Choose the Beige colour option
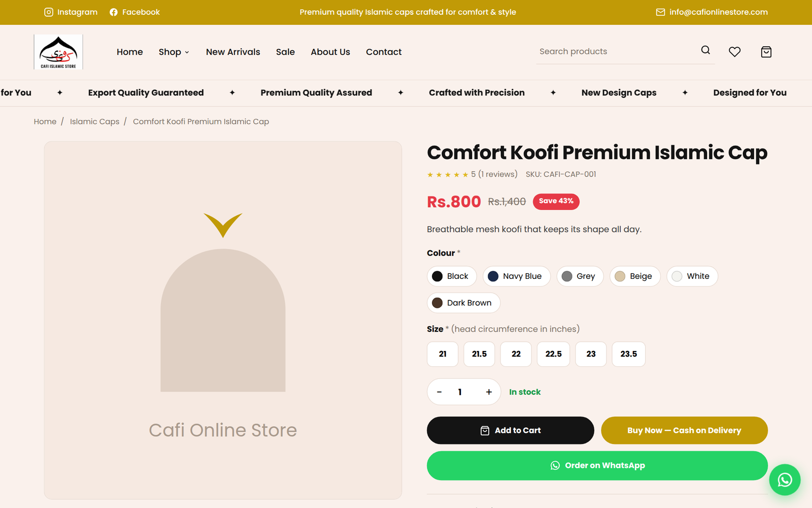The image size is (812, 508). point(635,276)
